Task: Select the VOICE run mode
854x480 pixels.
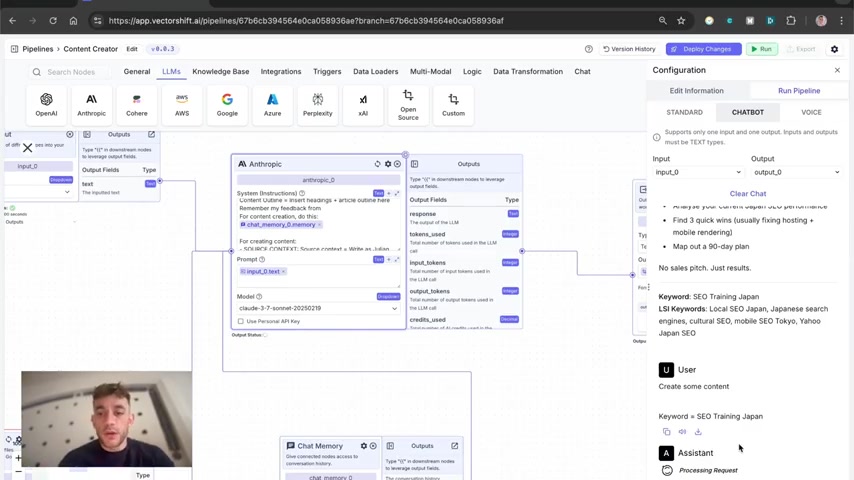Action: coord(812,112)
